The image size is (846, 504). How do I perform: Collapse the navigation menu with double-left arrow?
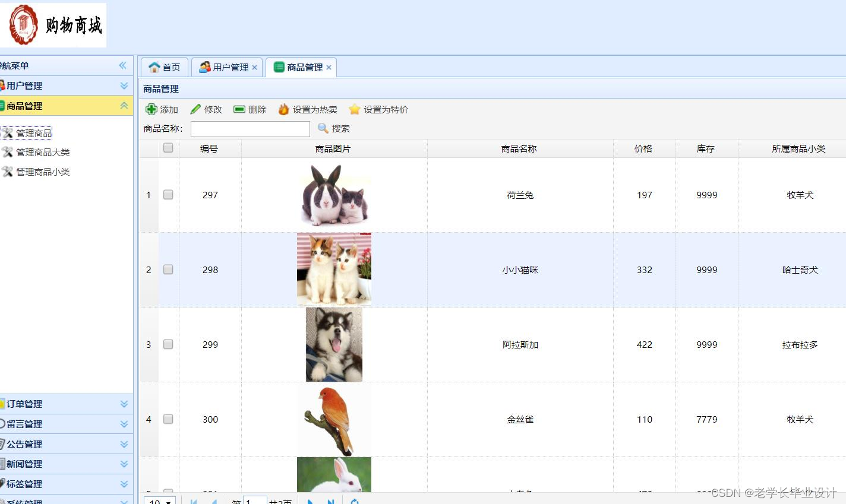tap(122, 65)
